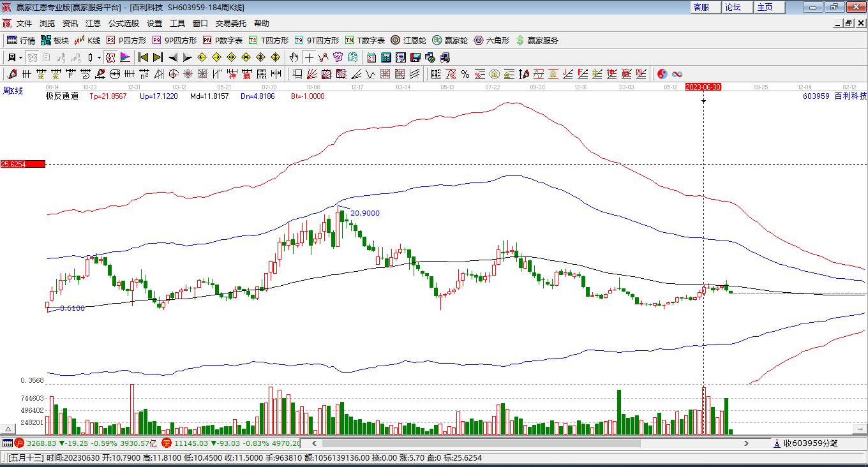Click the 论坛 forum button
The width and height of the screenshot is (868, 467).
[x=733, y=7]
